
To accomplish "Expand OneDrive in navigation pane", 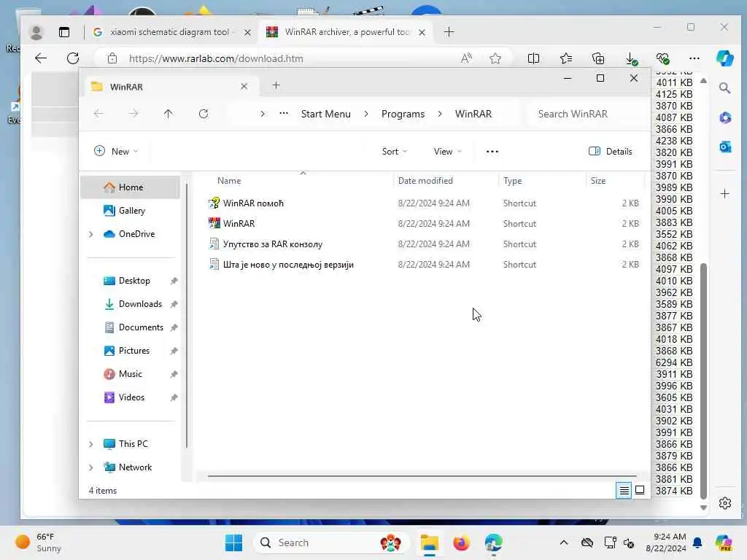I will point(90,234).
